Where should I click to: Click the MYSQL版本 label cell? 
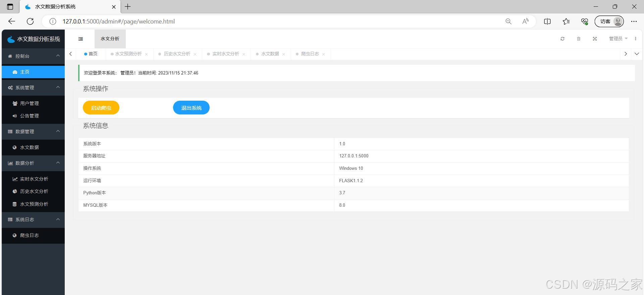point(206,205)
